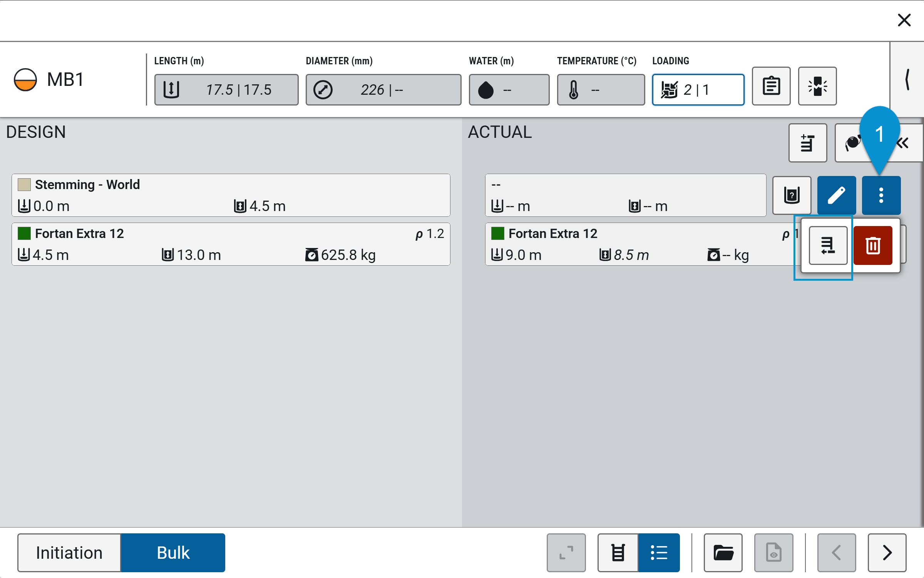Screen dimensions: 924x578
Task: Click the red delete deck trash icon
Action: point(873,246)
